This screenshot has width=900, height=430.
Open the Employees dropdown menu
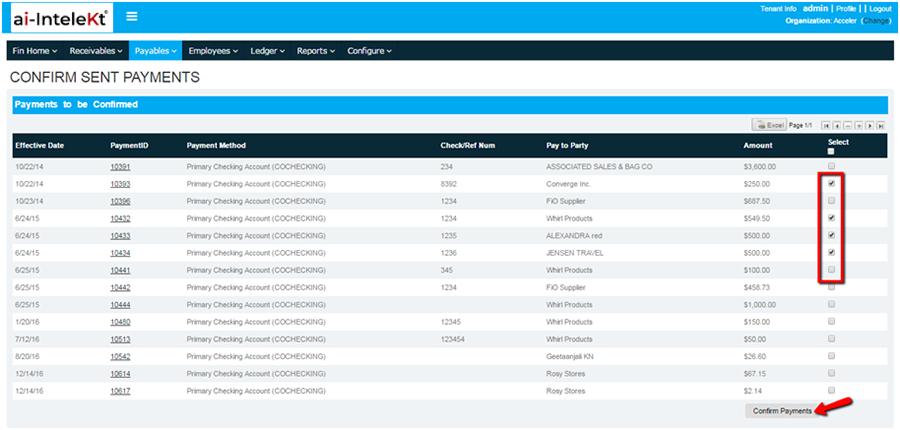pos(213,51)
